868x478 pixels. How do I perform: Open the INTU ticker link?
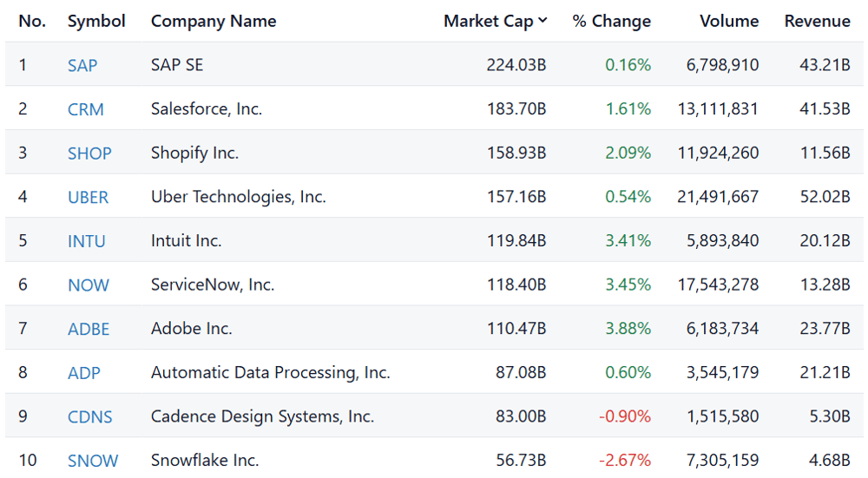(x=86, y=241)
